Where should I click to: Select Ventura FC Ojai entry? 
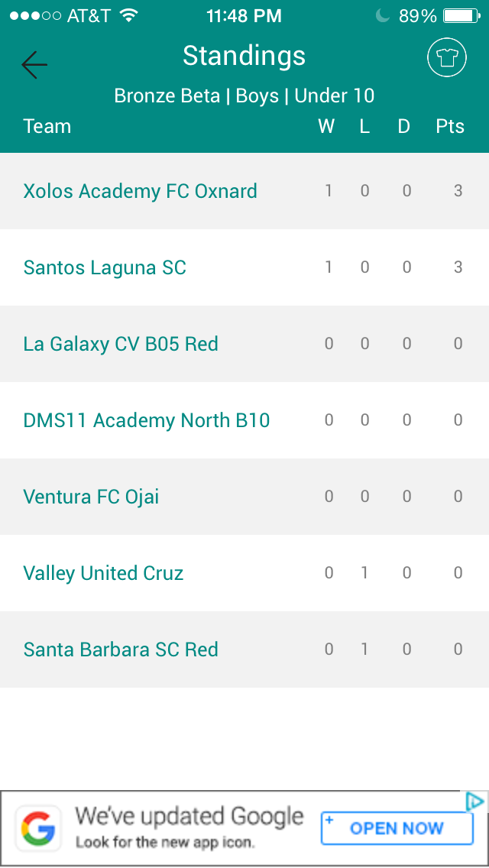coord(244,497)
